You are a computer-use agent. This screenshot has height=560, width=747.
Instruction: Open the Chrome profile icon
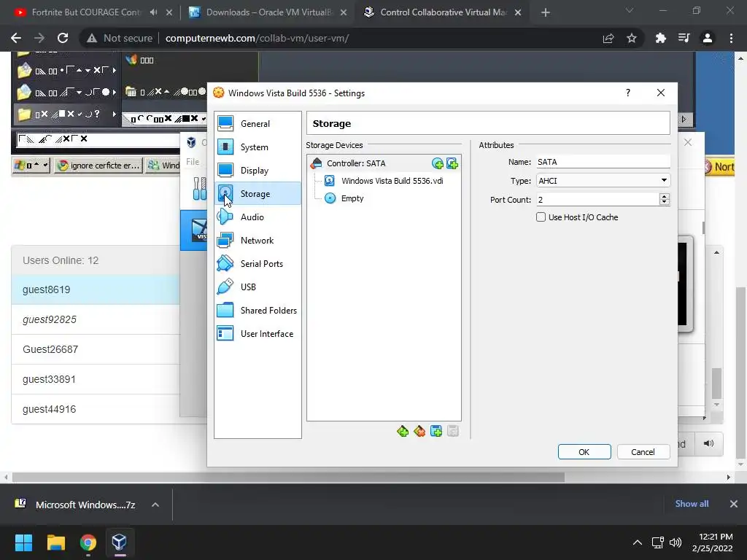pyautogui.click(x=708, y=38)
